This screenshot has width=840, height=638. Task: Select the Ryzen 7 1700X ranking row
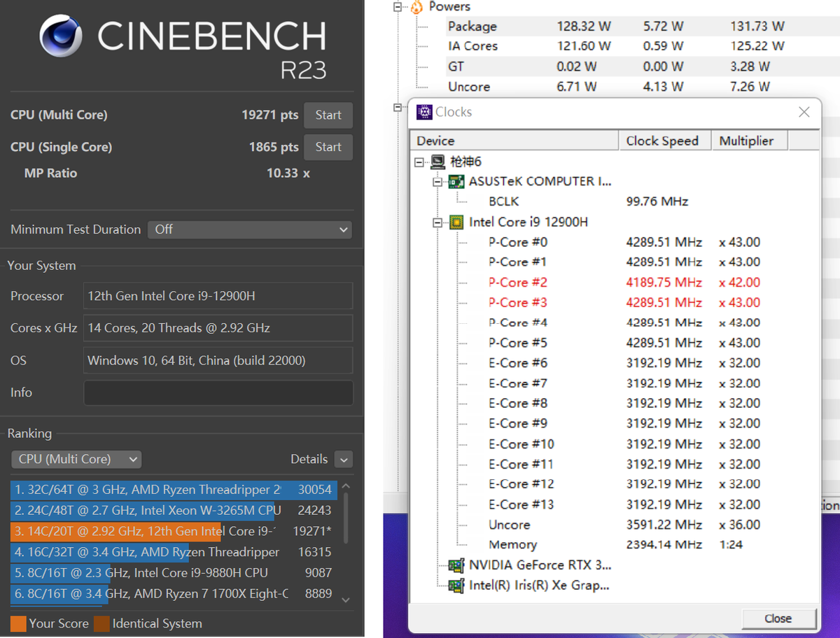point(174,594)
